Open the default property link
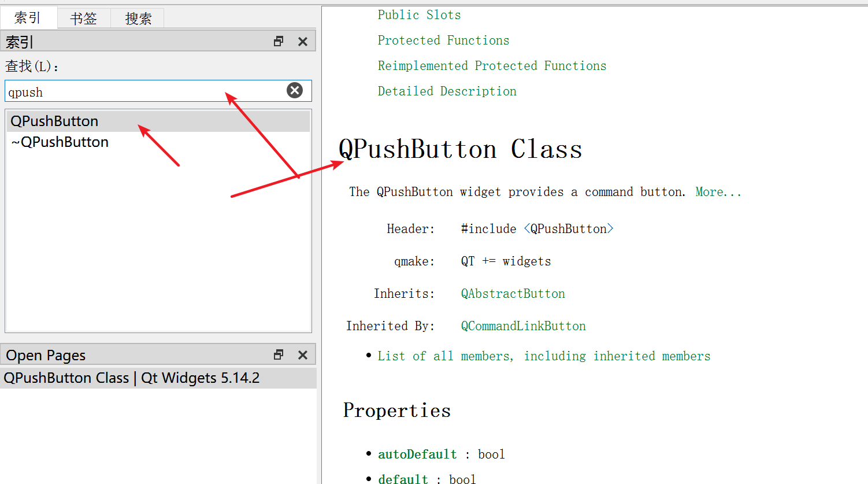Screen dimensions: 868x484 [x=403, y=479]
